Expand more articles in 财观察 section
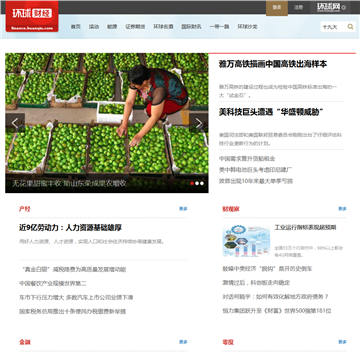 pos(342,209)
